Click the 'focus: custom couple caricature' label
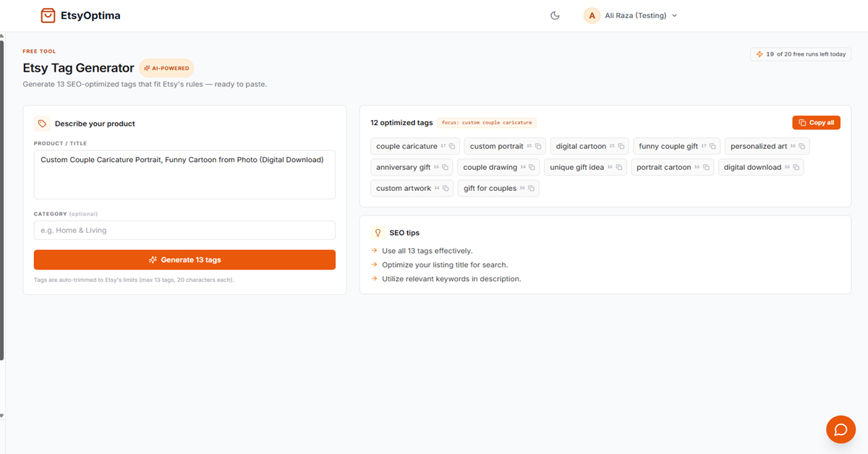 pos(487,123)
